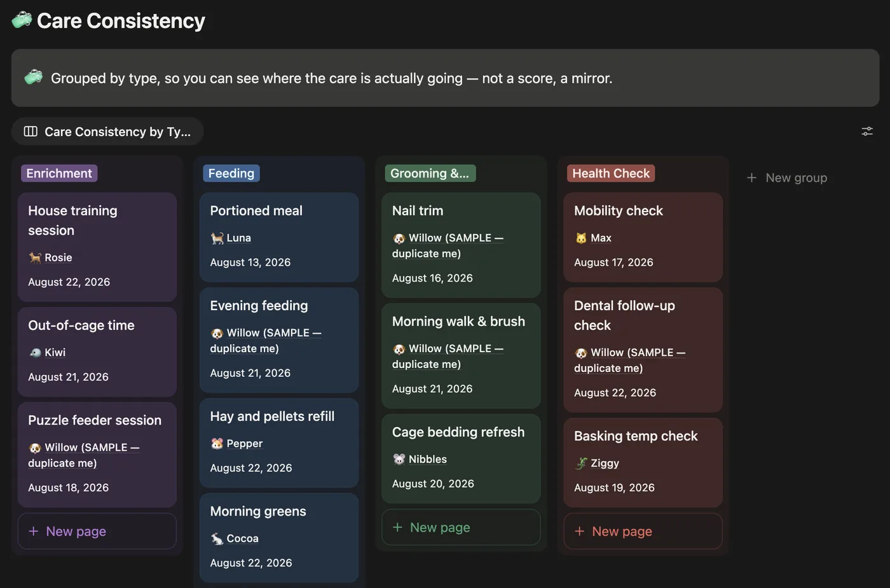Open the 'House training session' card title

pyautogui.click(x=72, y=221)
